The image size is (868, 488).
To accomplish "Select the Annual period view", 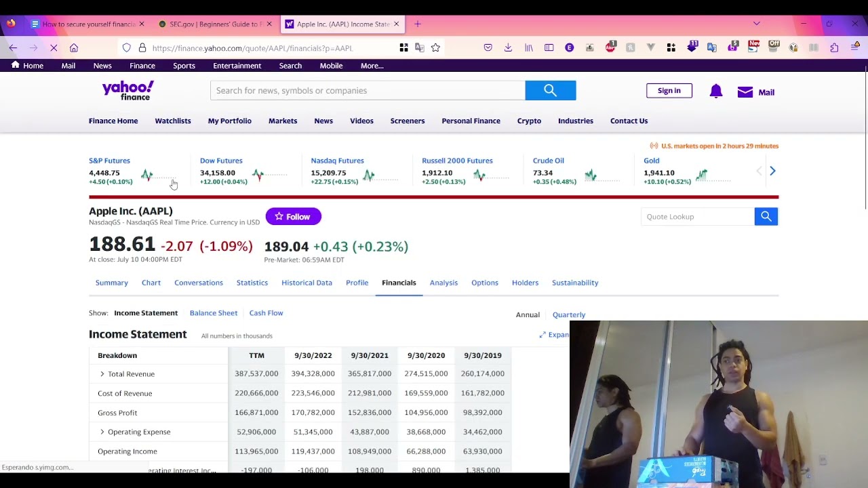I will (x=528, y=314).
